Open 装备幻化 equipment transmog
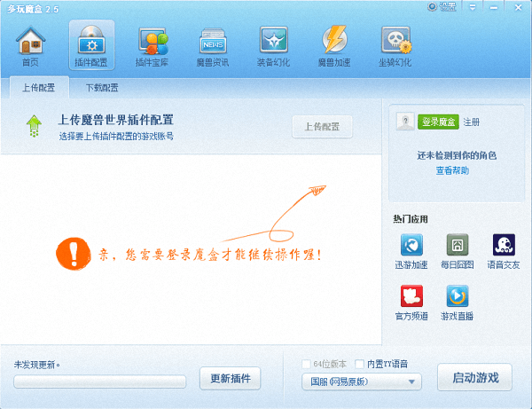Image resolution: width=532 pixels, height=409 pixels. tap(272, 44)
